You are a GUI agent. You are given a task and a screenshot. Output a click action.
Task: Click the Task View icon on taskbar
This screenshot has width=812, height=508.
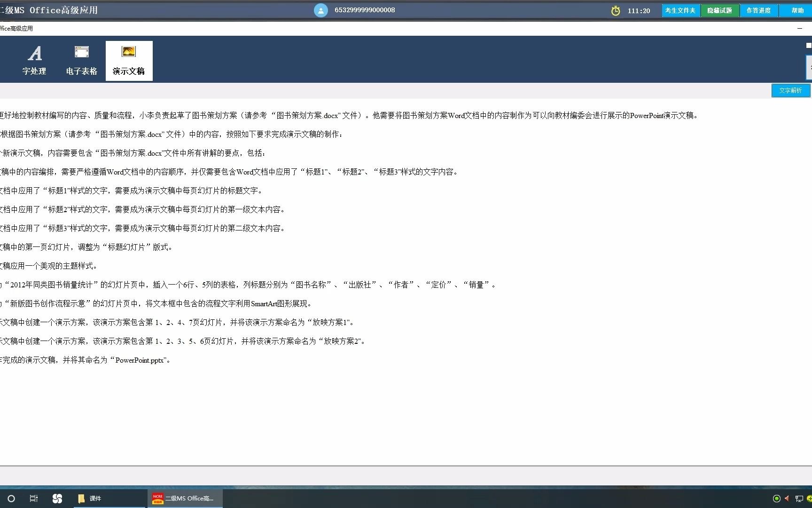point(33,498)
